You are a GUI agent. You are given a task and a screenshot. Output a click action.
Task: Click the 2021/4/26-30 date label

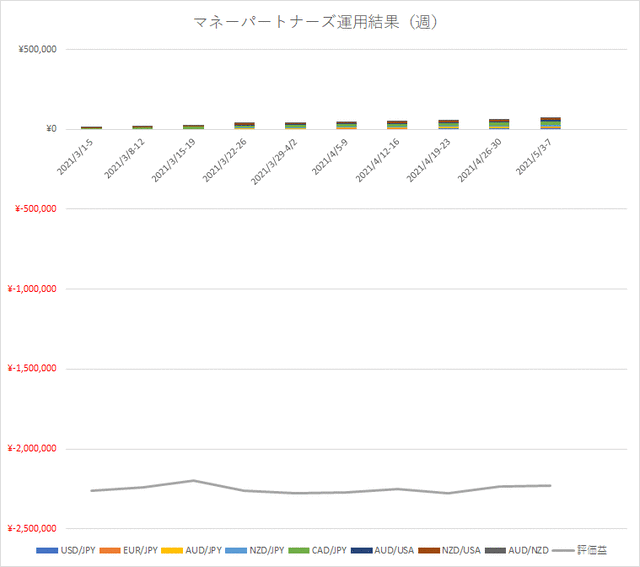[480, 160]
